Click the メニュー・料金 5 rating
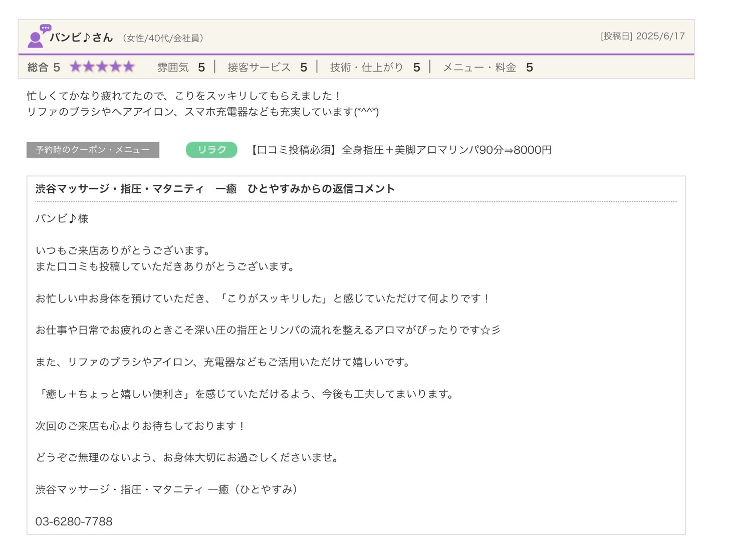Image resolution: width=734 pixels, height=560 pixels. (488, 67)
